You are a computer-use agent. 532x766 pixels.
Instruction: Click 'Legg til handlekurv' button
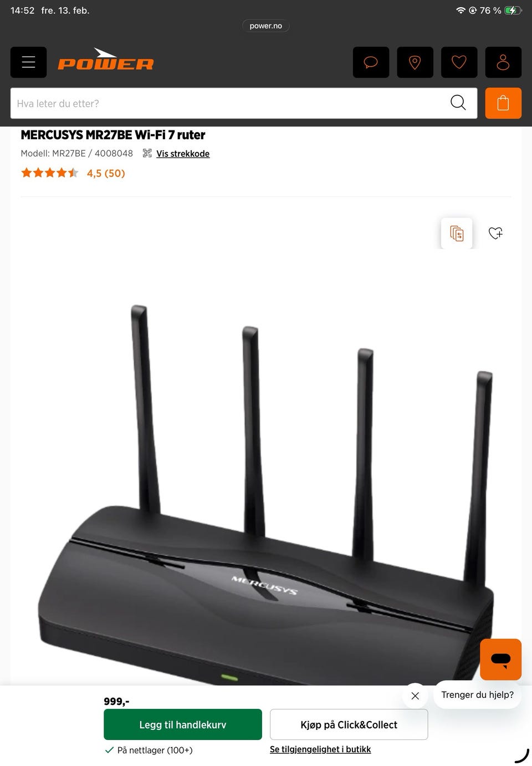[183, 724]
